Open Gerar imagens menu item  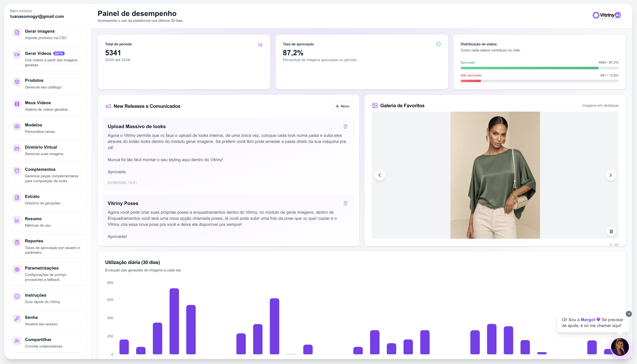[48, 34]
